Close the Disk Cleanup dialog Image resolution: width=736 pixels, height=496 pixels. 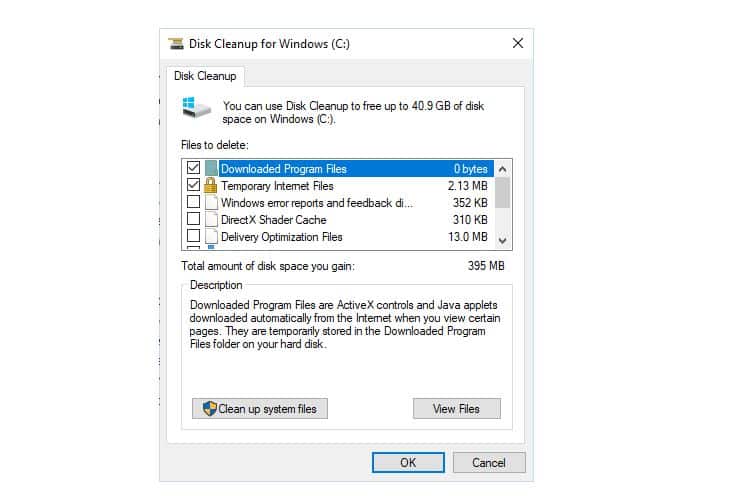(x=518, y=43)
